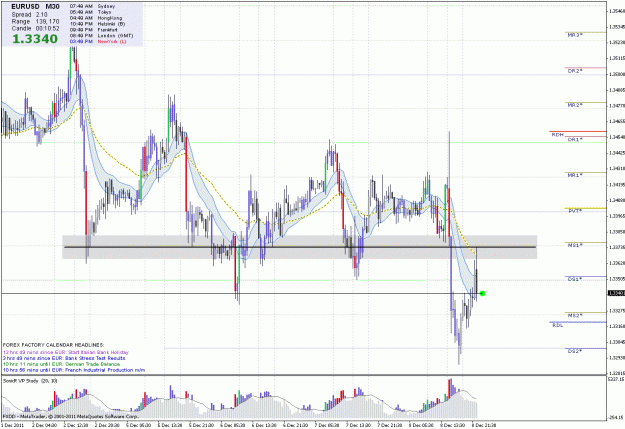This screenshot has height=429, width=625.
Task: Click the 2 Dec 20:00 time axis label
Action: pyautogui.click(x=108, y=425)
